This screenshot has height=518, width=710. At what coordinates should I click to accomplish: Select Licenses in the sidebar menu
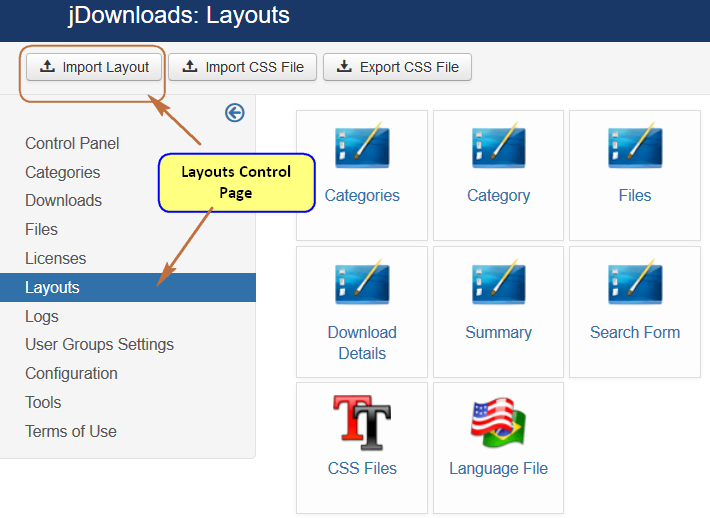click(x=55, y=259)
